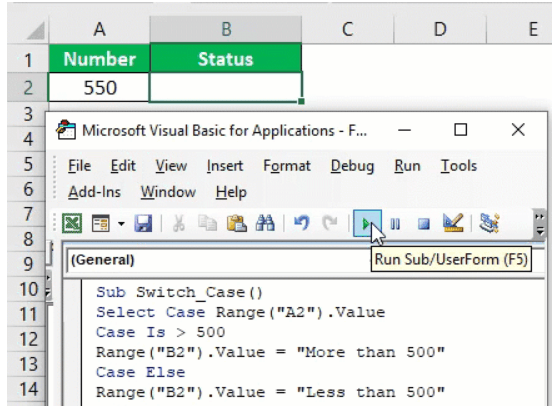Run the Sub/UserForm with the green play button

pyautogui.click(x=367, y=223)
